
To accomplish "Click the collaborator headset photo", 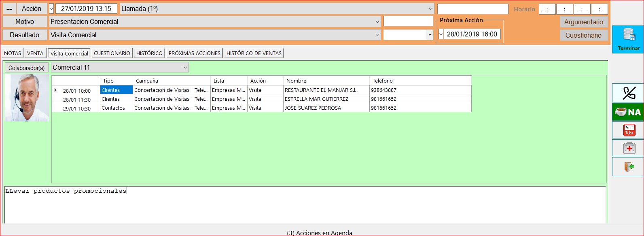I will tap(27, 98).
